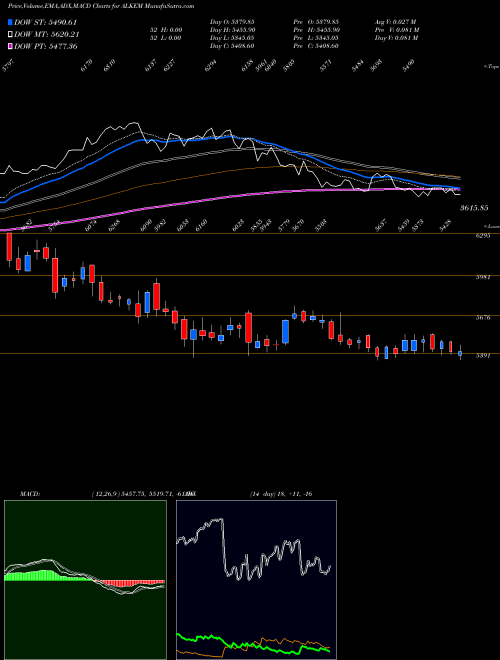Click the Avg V 0.027 M volume text
The image size is (500, 660).
click(x=396, y=22)
